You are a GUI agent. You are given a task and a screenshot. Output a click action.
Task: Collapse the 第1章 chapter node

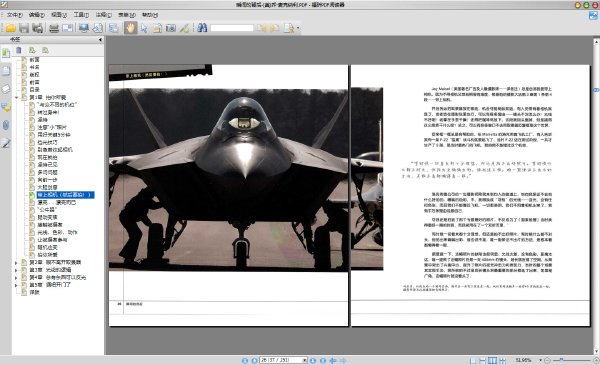(16, 98)
